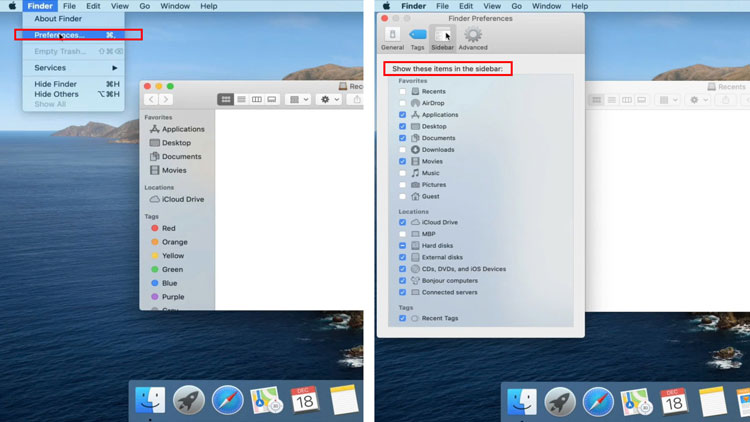
Task: Open Safari from the left screenshot's Dock
Action: pyautogui.click(x=227, y=400)
